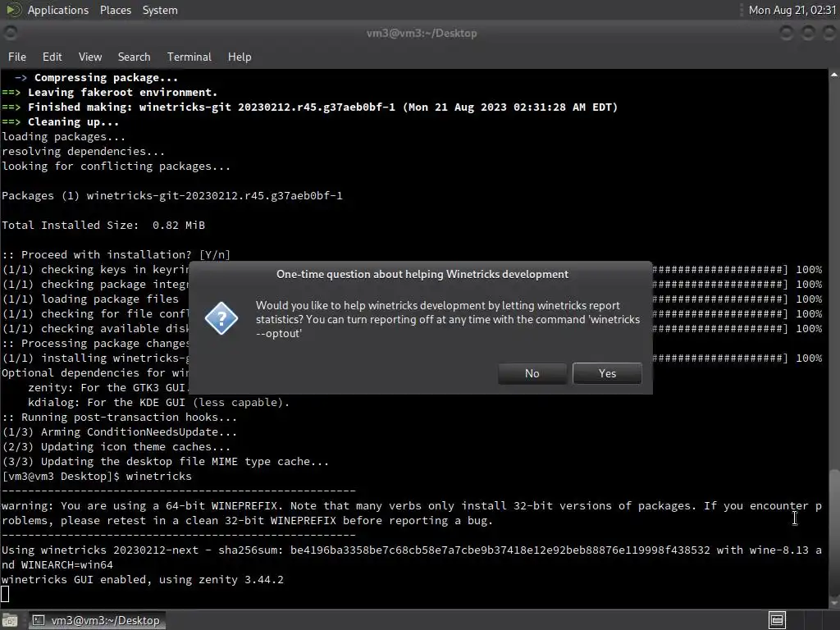Click the prompt line '[vm3@vm3 Desktop]$ winetricks'
Viewport: 840px width, 630px height.
point(97,477)
